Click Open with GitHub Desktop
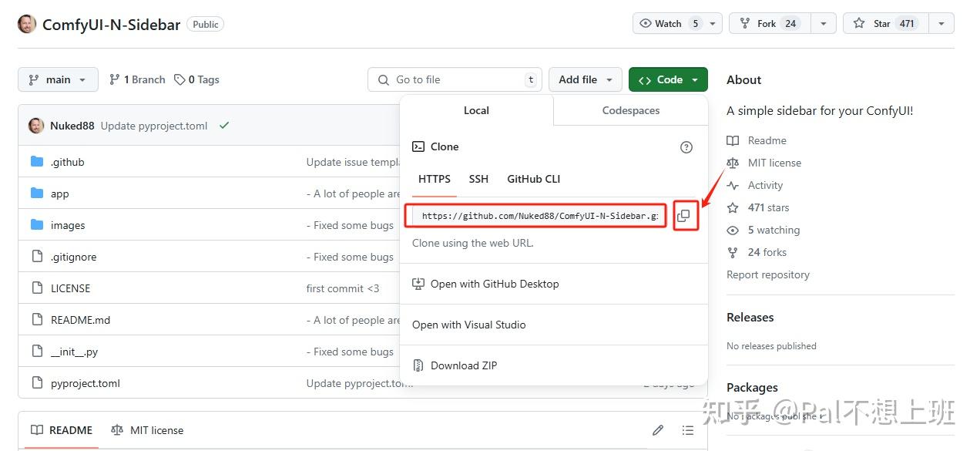The height and width of the screenshot is (451, 980). 495,284
